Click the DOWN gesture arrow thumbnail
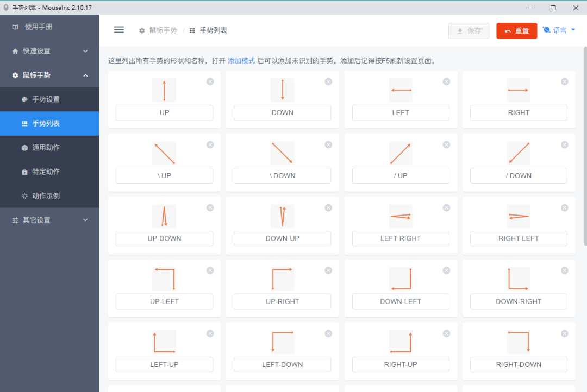The image size is (587, 392). [x=282, y=90]
